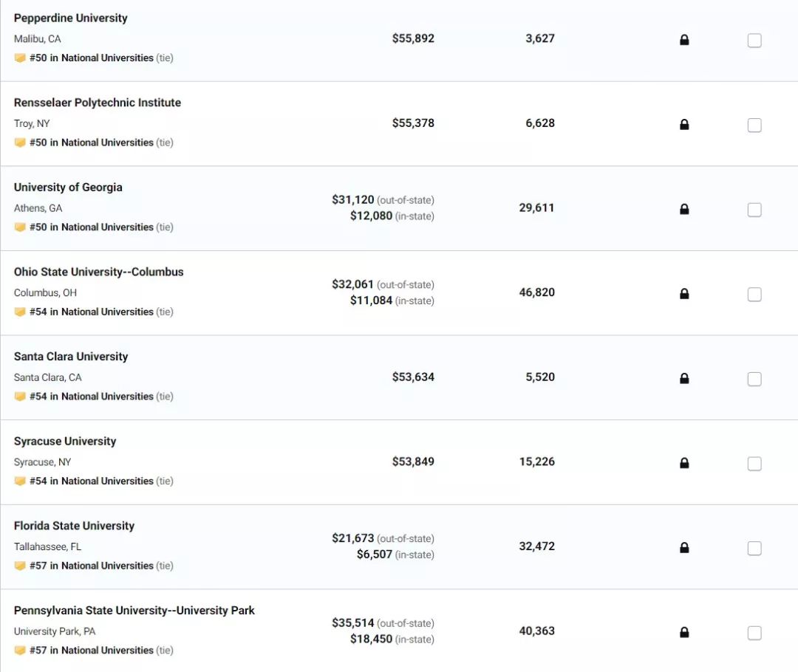Screen dimensions: 798x672
Task: Tick the Rensselaer Polytechnic Institute checkbox
Action: (754, 125)
